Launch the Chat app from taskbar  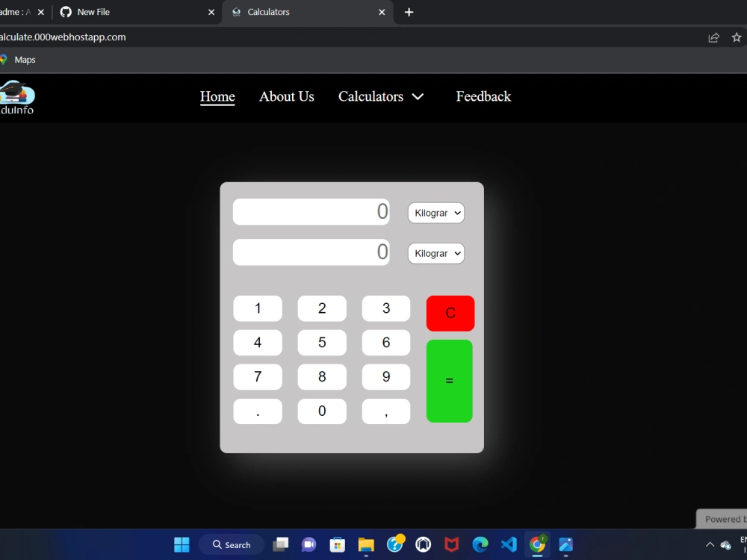309,544
